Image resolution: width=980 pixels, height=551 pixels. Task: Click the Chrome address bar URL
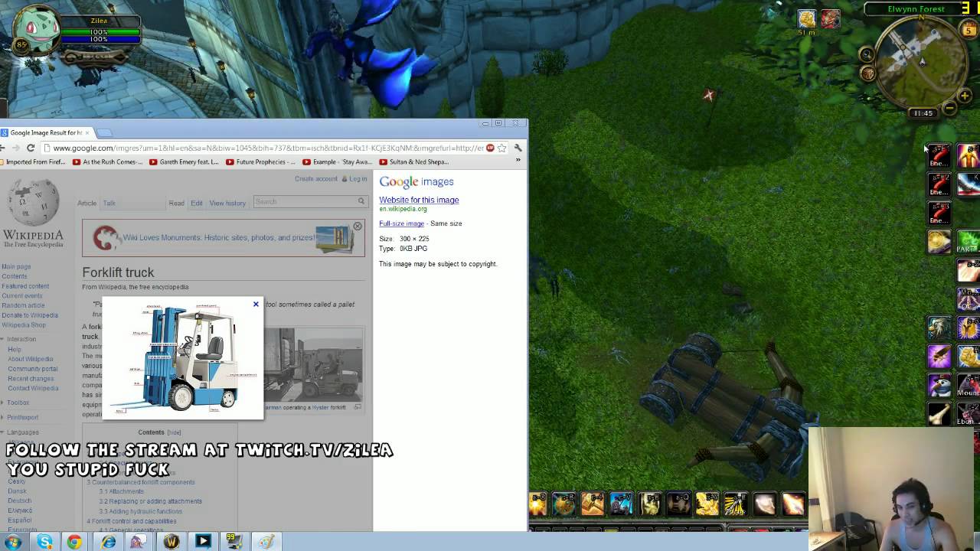268,148
